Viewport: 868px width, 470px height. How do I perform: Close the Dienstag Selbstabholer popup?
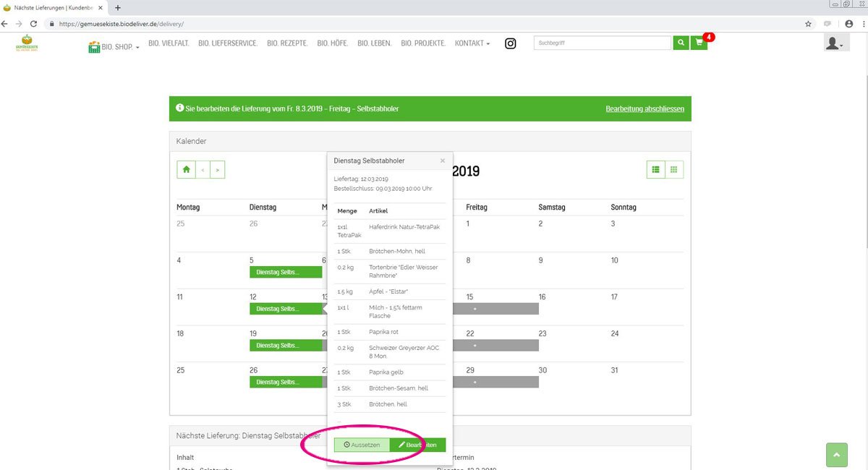point(443,161)
